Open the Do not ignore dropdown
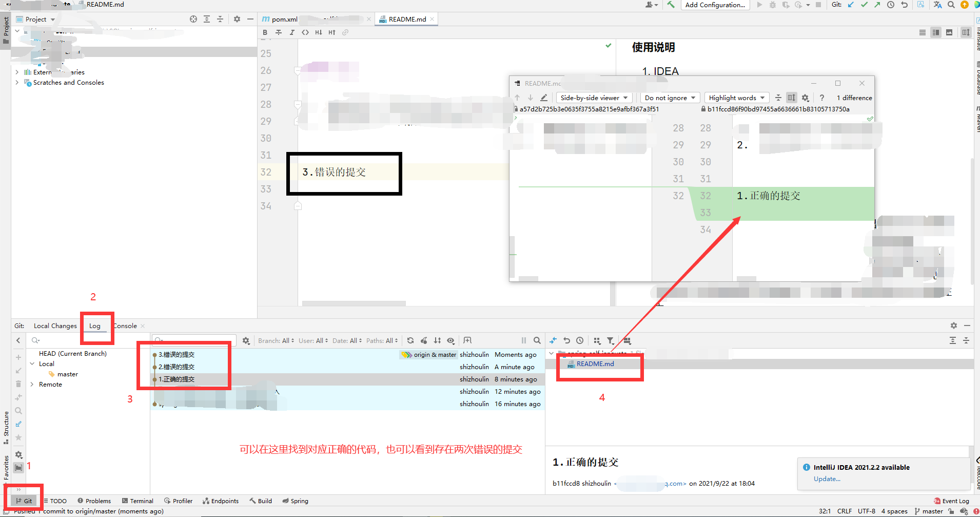The image size is (980, 517). point(670,98)
